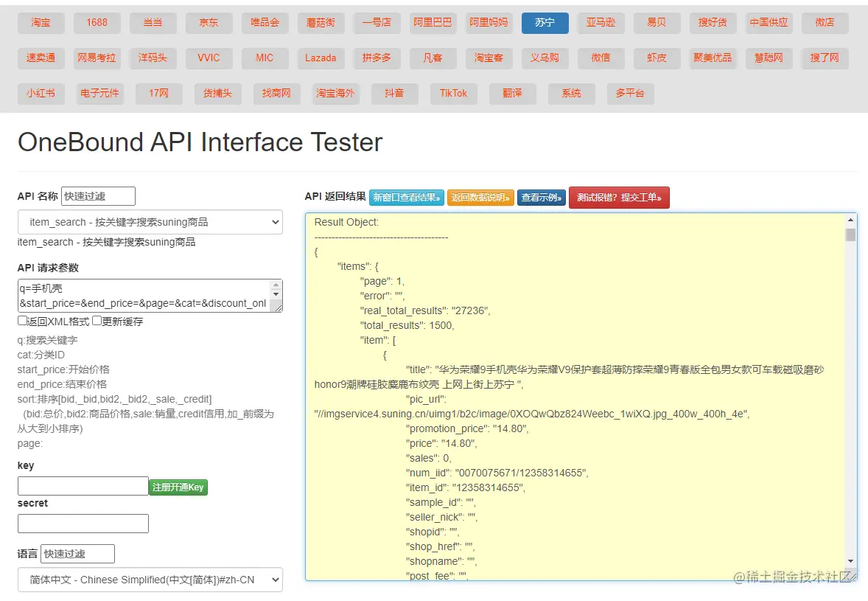The image size is (868, 601).
Task: Expand the item_search API name dropdown
Action: coord(150,222)
